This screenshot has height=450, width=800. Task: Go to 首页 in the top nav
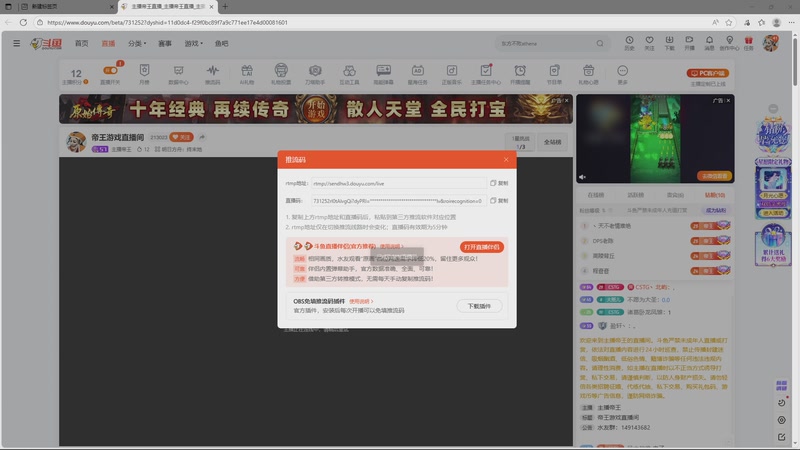pyautogui.click(x=82, y=43)
